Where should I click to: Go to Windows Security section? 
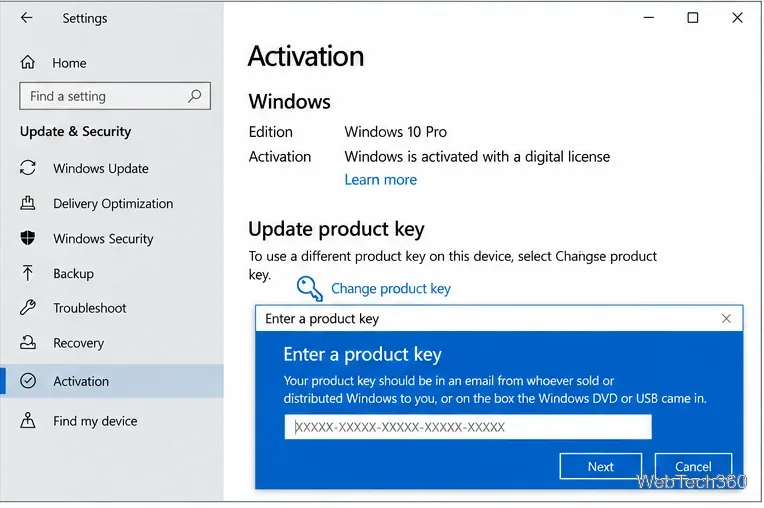click(103, 239)
